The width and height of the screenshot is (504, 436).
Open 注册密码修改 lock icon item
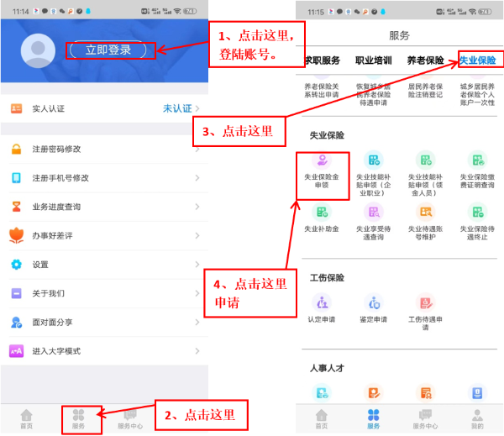[x=16, y=150]
